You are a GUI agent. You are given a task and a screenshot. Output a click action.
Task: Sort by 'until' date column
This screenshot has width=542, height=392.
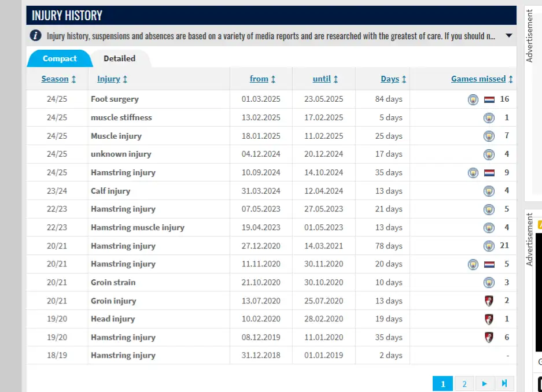[x=325, y=79]
